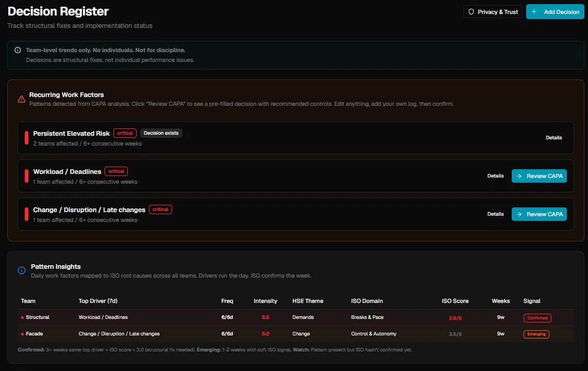Open Details for Change / Disruption / Late changes
Screen dimensions: 588x371
[495, 215]
